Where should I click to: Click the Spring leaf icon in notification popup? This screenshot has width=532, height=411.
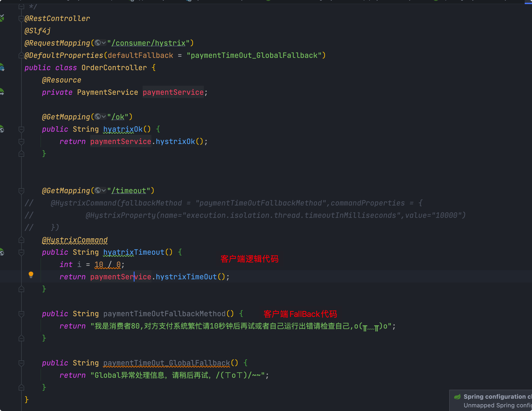point(457,397)
